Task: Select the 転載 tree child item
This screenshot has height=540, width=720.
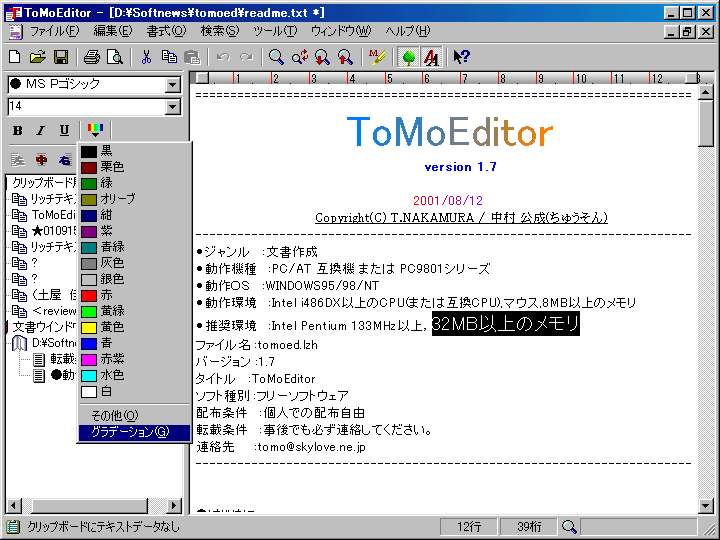Action: (x=63, y=359)
